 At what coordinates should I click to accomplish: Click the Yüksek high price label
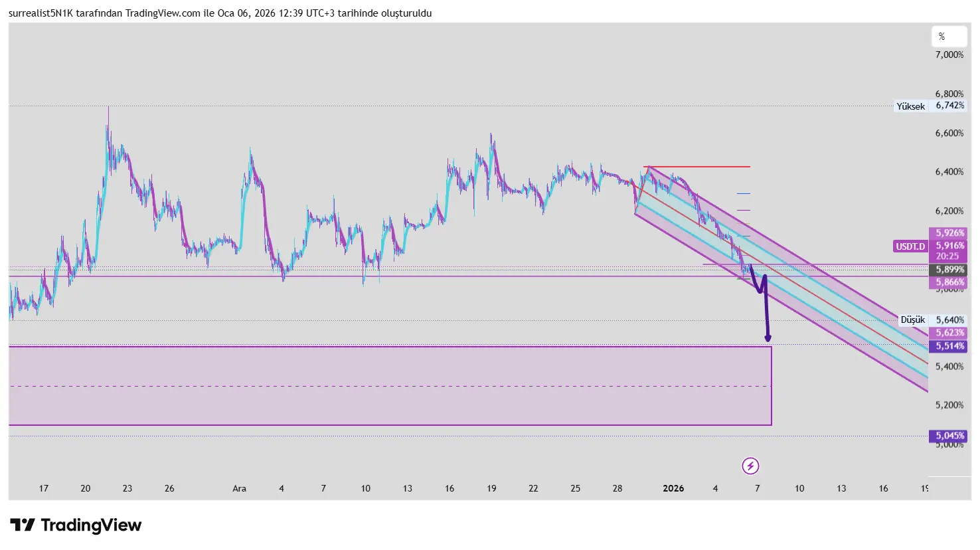pos(910,106)
